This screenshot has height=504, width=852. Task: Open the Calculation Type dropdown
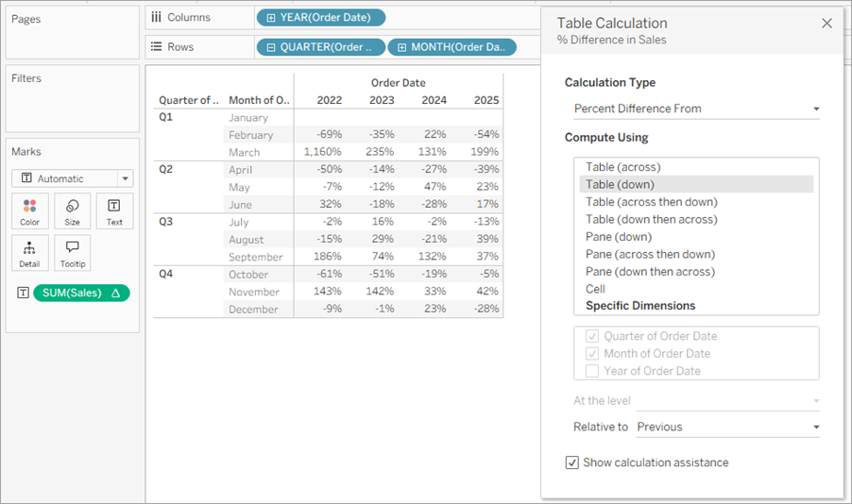pyautogui.click(x=696, y=109)
